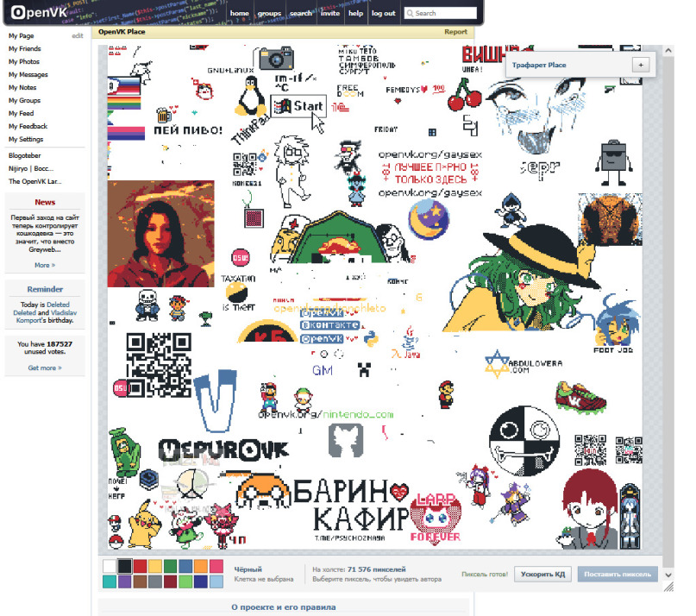Click the Python logo pixel art
The image size is (696, 616).
click(371, 340)
